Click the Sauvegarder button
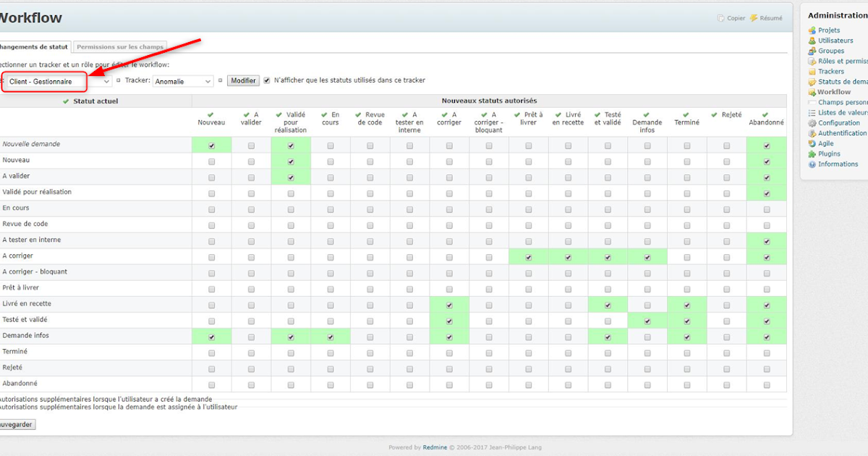 16,424
